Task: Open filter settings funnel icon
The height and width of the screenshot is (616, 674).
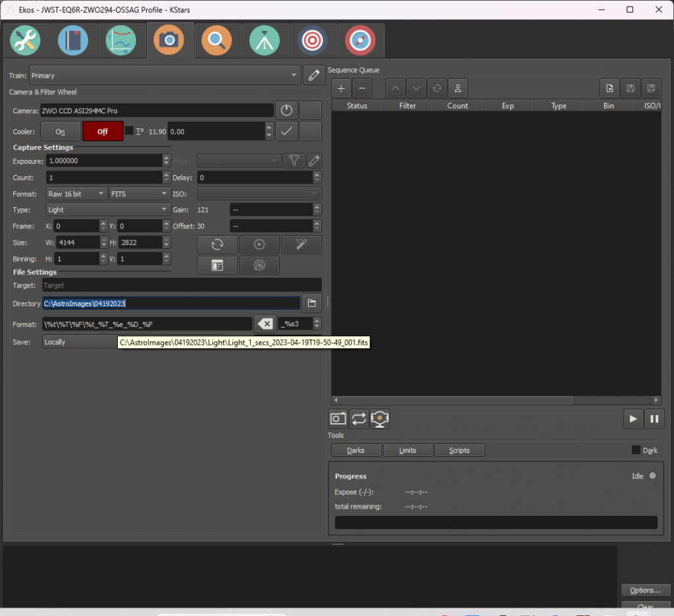Action: (x=294, y=161)
